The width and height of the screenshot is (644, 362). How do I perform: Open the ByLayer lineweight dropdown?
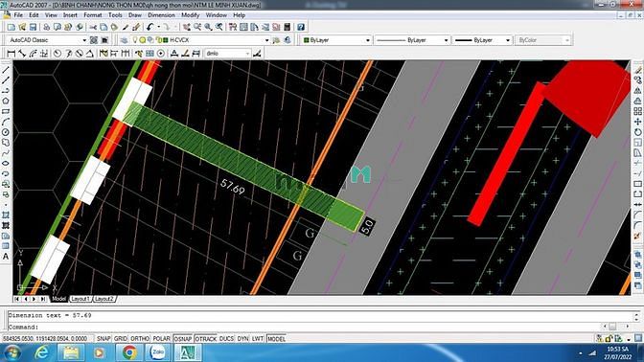click(508, 40)
